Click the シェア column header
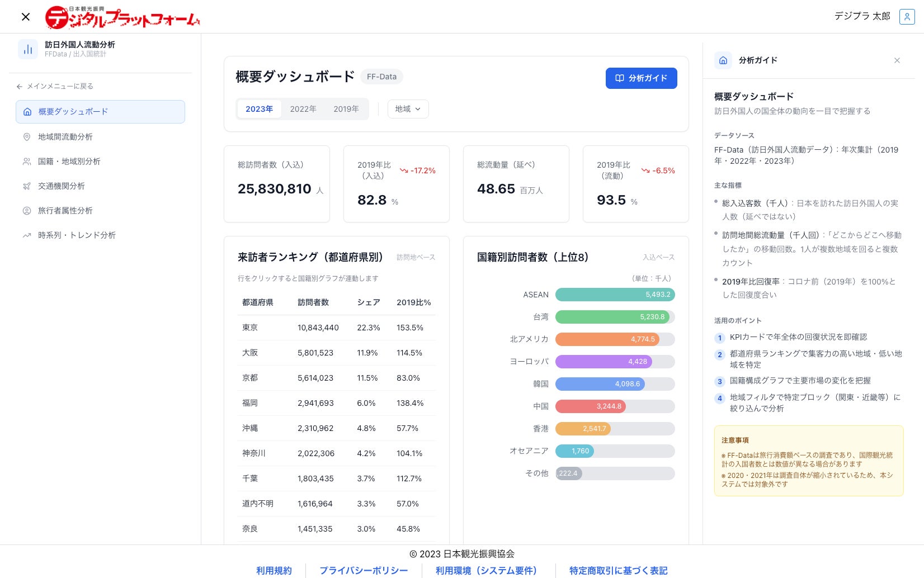 pyautogui.click(x=369, y=302)
